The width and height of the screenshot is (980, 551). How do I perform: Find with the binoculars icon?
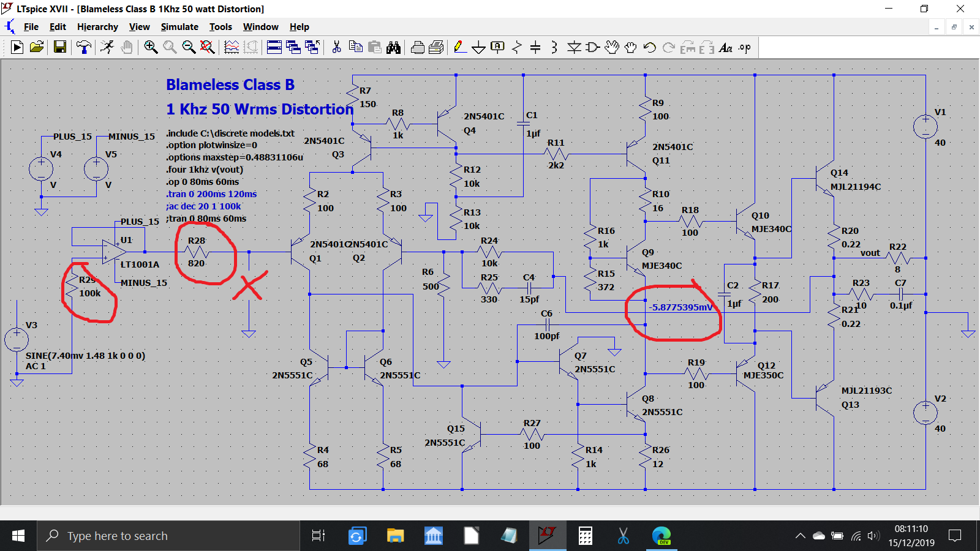click(x=394, y=47)
